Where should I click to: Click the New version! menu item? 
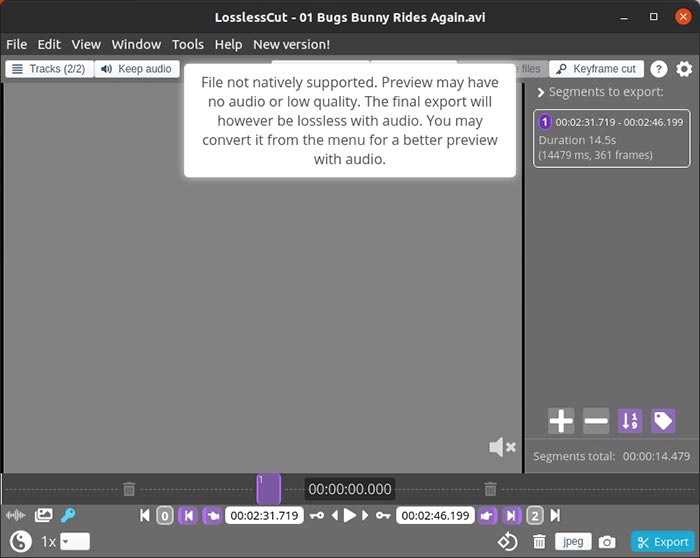292,45
